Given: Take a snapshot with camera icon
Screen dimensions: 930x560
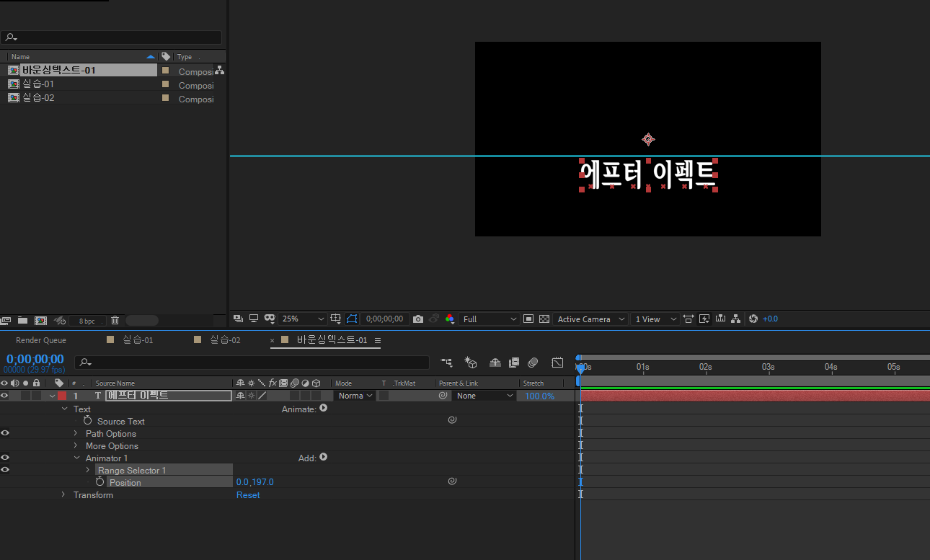Looking at the screenshot, I should point(417,319).
